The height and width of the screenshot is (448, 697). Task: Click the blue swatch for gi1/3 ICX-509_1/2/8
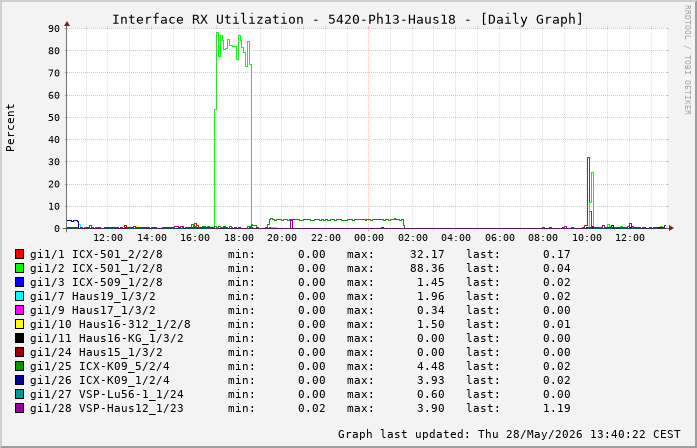pyautogui.click(x=20, y=282)
